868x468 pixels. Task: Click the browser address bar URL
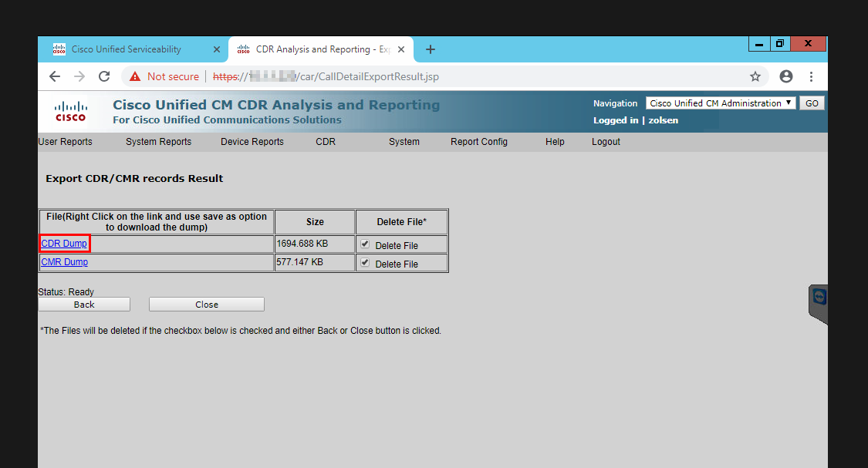coord(326,76)
